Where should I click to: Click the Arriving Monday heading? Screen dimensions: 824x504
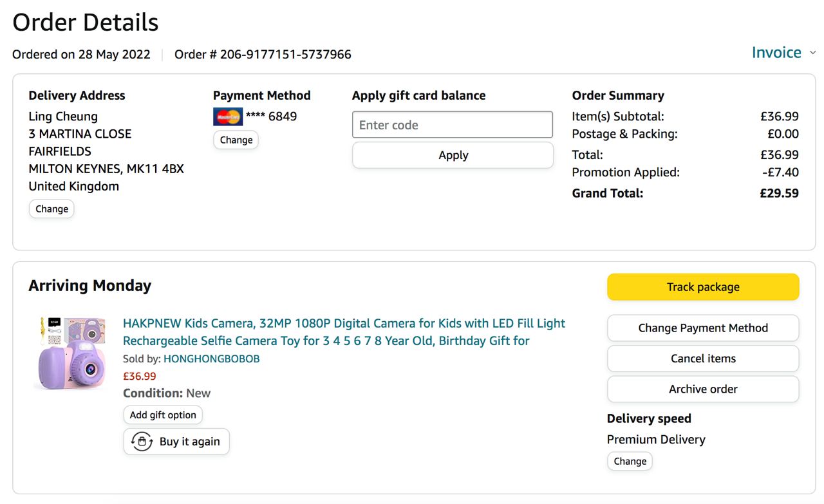tap(90, 286)
